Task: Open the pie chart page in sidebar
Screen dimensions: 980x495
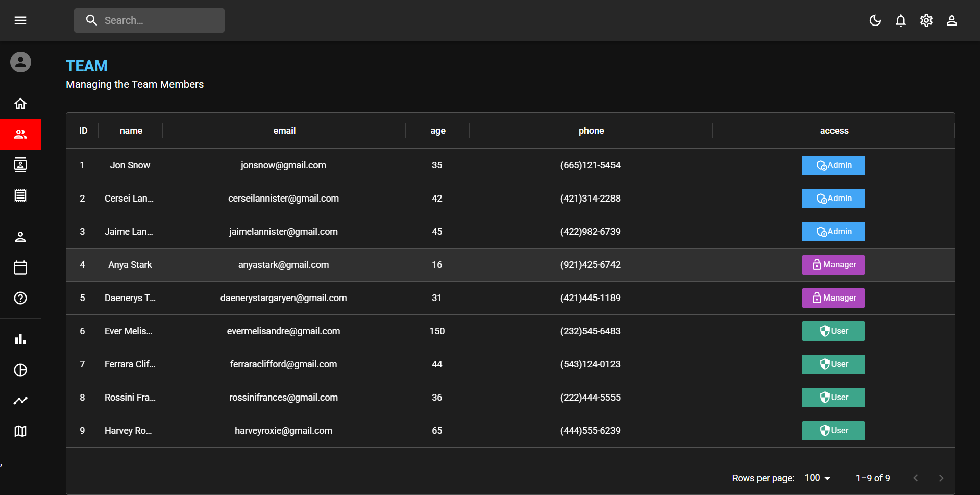Action: click(20, 370)
